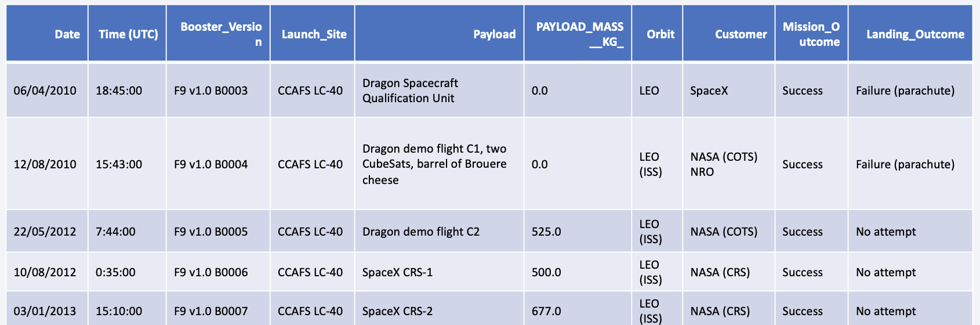The image size is (980, 325).
Task: Click the Date column header
Action: pos(67,34)
